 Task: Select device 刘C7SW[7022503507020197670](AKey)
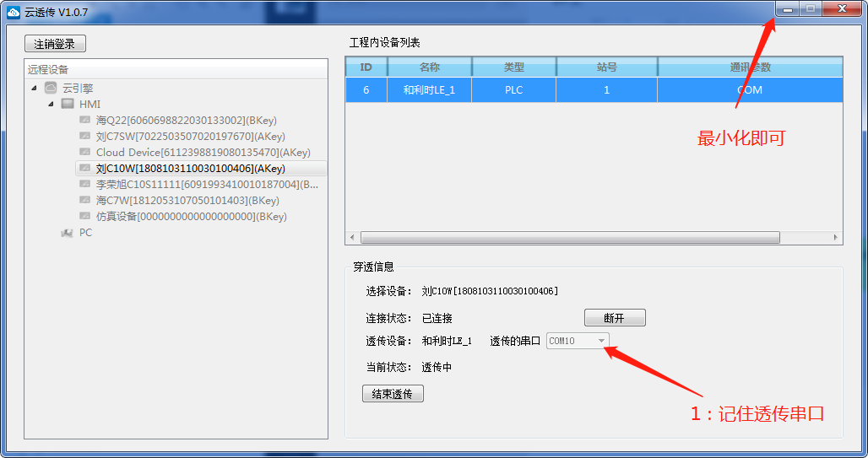click(x=191, y=136)
